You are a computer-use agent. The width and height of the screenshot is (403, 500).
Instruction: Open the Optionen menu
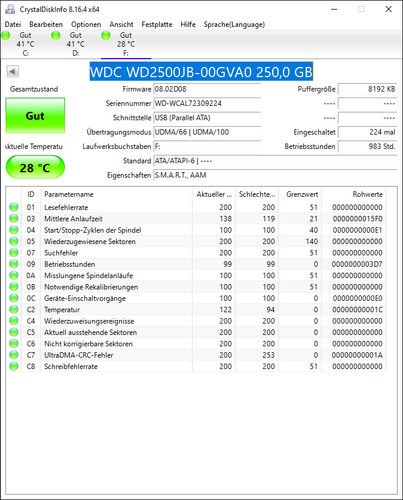86,24
